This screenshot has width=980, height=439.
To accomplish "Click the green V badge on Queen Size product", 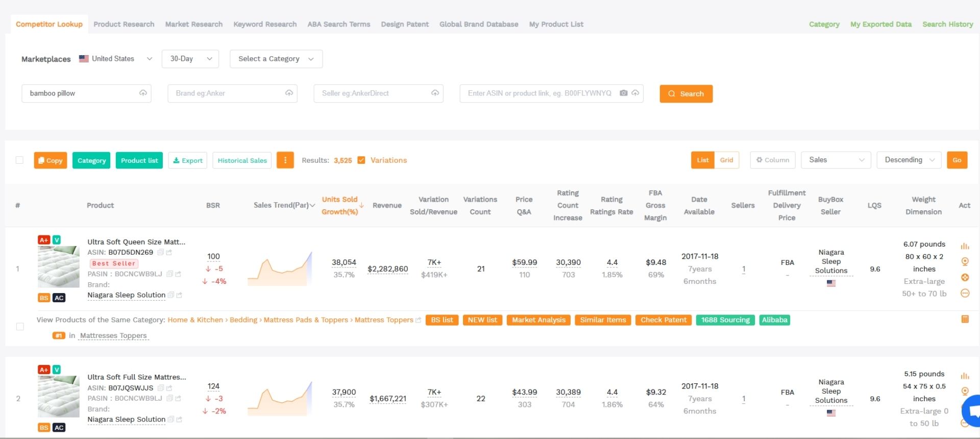I will coord(57,240).
